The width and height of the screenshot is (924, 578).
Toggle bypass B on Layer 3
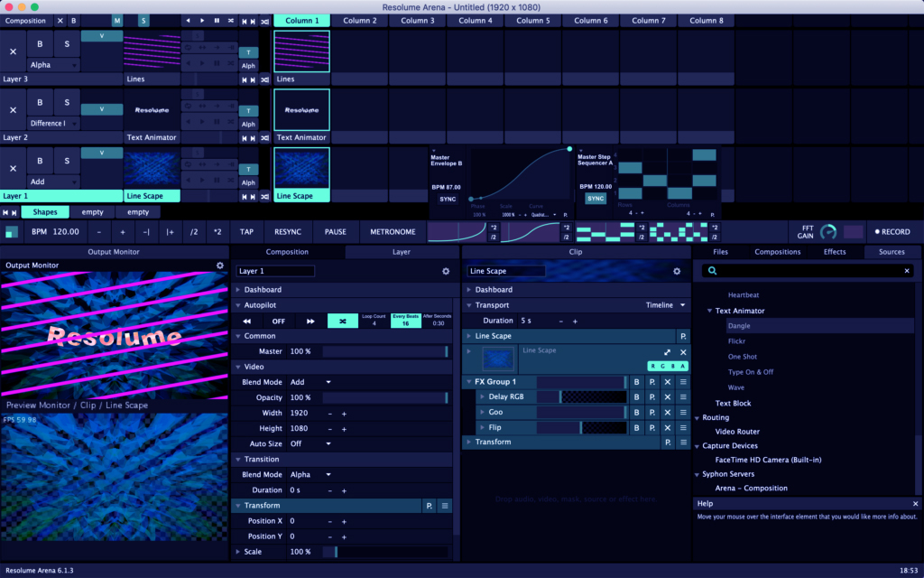tap(40, 43)
